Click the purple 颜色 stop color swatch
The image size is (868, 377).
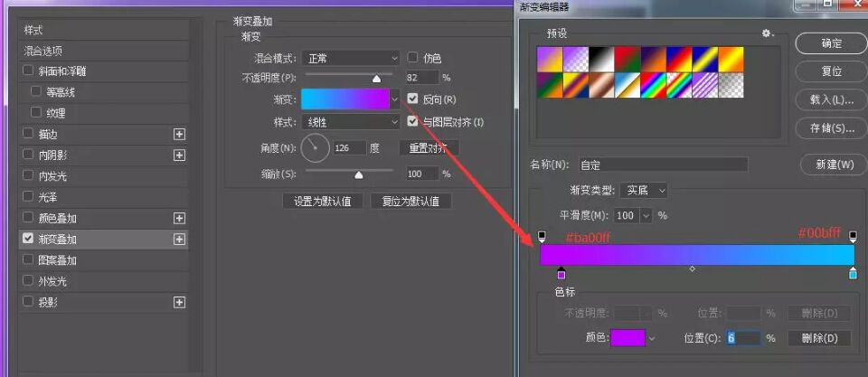627,338
